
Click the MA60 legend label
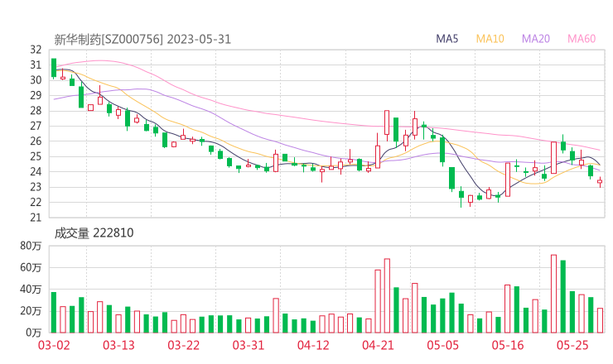tap(582, 39)
